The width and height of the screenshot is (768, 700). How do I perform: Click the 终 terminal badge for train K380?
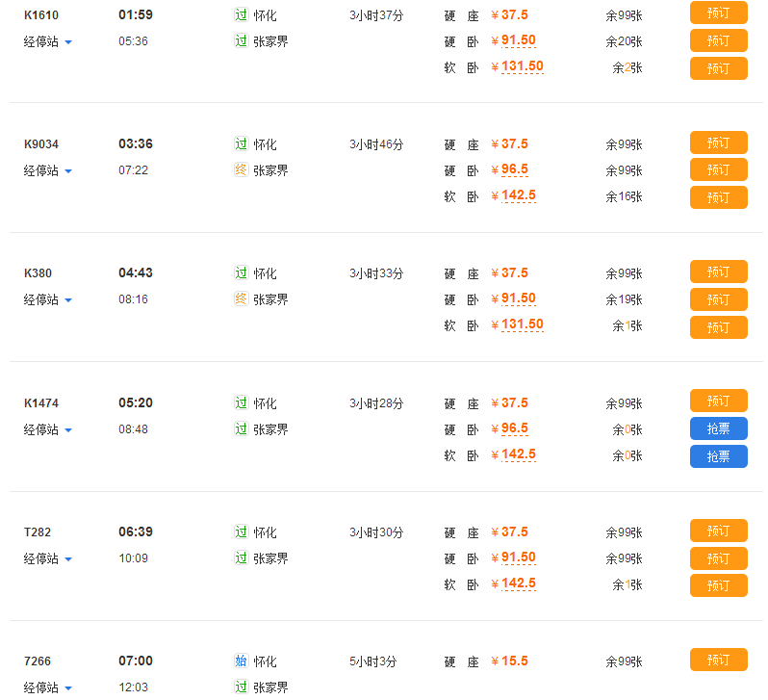pyautogui.click(x=241, y=299)
